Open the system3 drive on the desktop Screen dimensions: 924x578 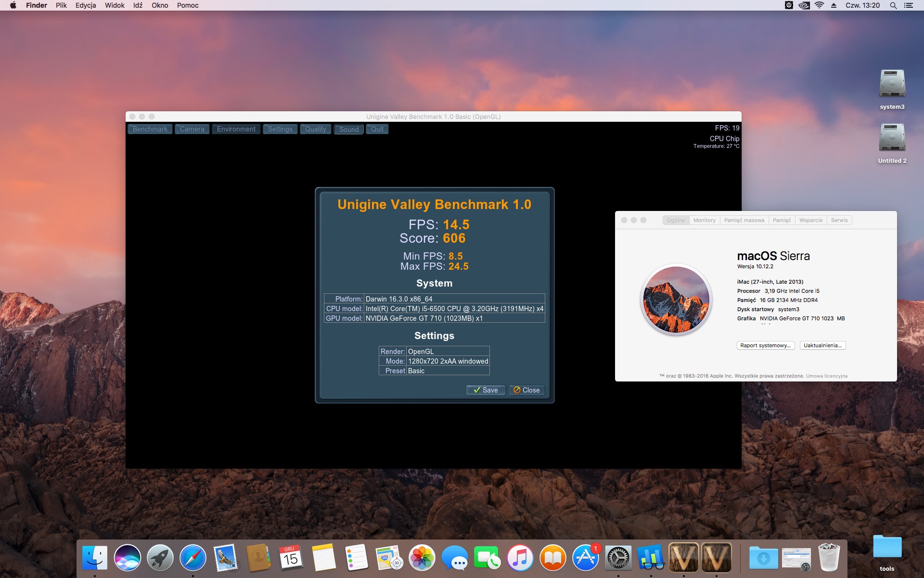click(892, 90)
